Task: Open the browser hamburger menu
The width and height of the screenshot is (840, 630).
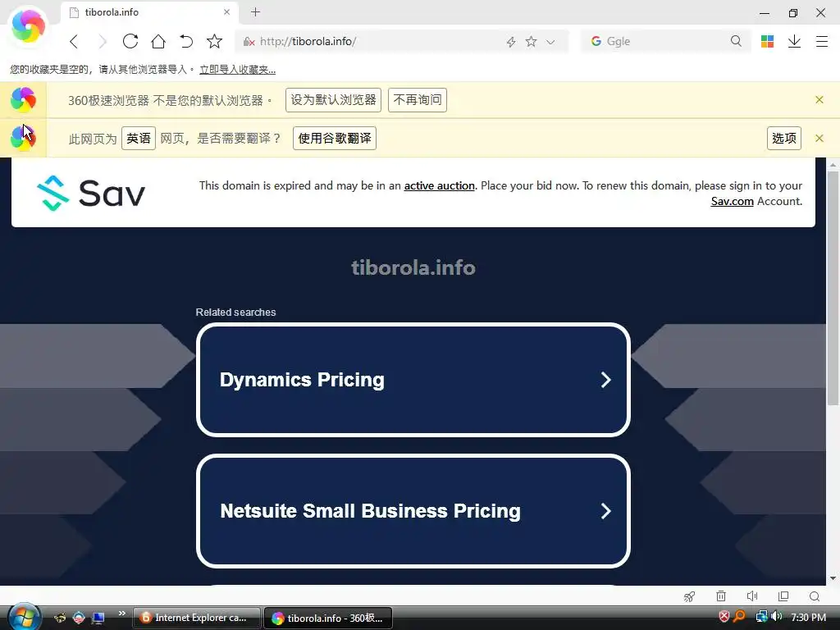Action: pyautogui.click(x=822, y=41)
